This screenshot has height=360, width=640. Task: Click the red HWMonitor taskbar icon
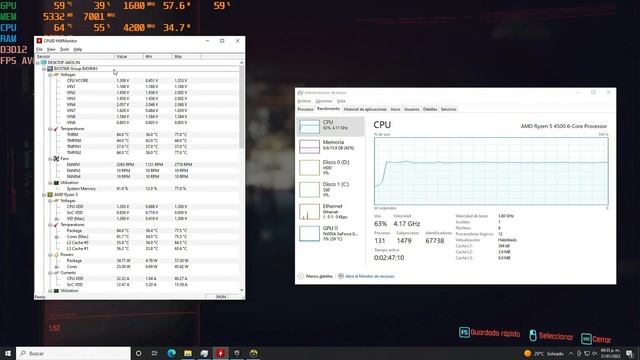(220, 353)
